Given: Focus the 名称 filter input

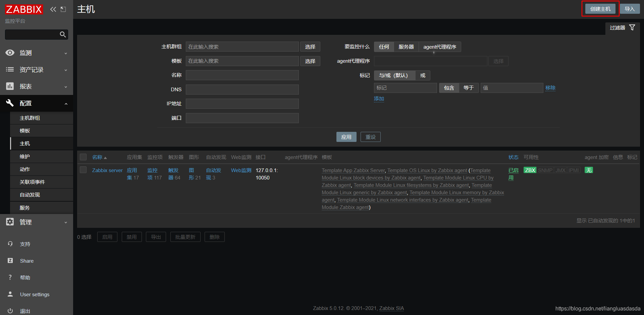Looking at the screenshot, I should tap(242, 75).
